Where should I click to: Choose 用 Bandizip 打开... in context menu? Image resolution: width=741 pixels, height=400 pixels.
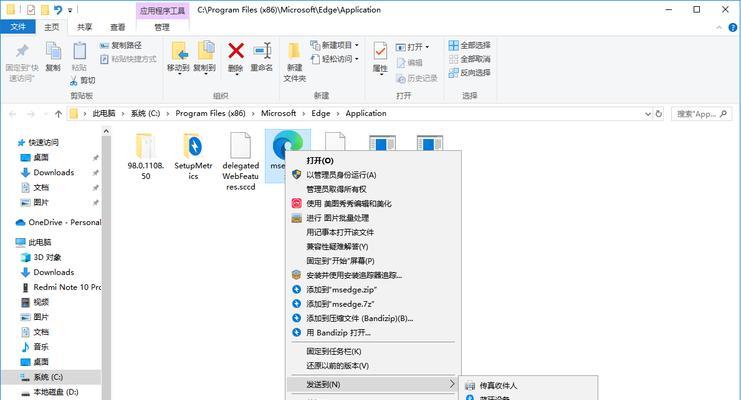pos(371,333)
